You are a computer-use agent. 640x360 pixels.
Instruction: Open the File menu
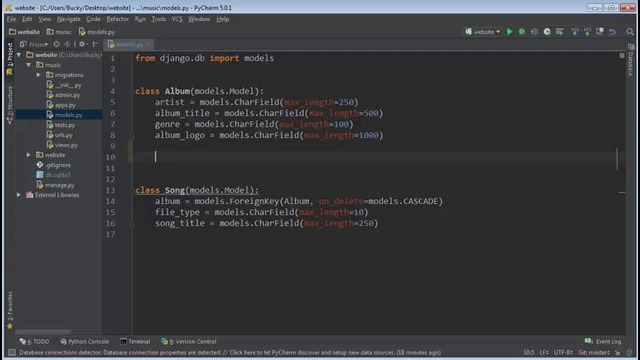click(x=11, y=19)
